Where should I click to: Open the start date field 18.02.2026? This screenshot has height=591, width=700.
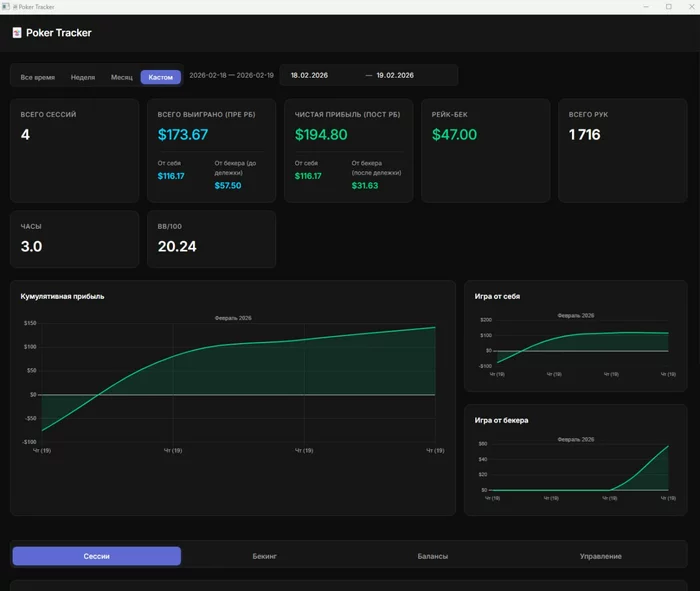[x=309, y=75]
